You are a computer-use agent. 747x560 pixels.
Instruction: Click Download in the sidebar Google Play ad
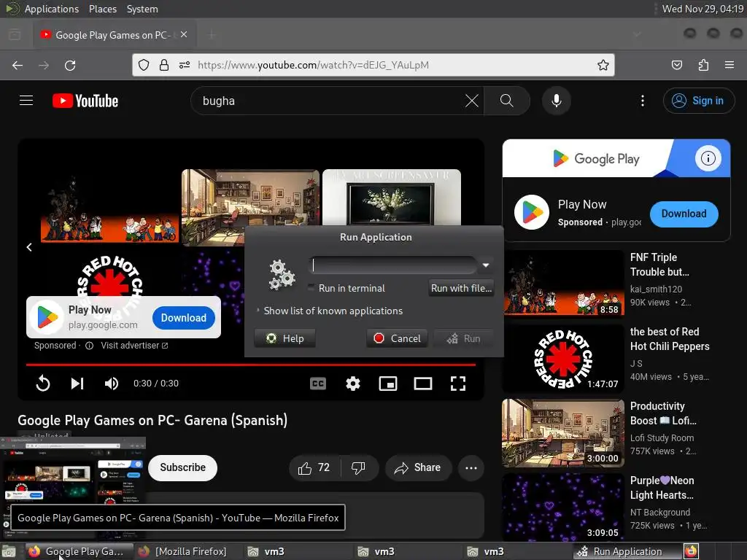click(x=684, y=214)
